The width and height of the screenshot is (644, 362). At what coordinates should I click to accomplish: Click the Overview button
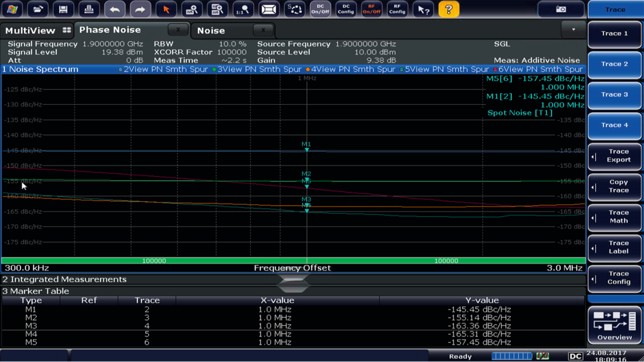click(x=614, y=325)
